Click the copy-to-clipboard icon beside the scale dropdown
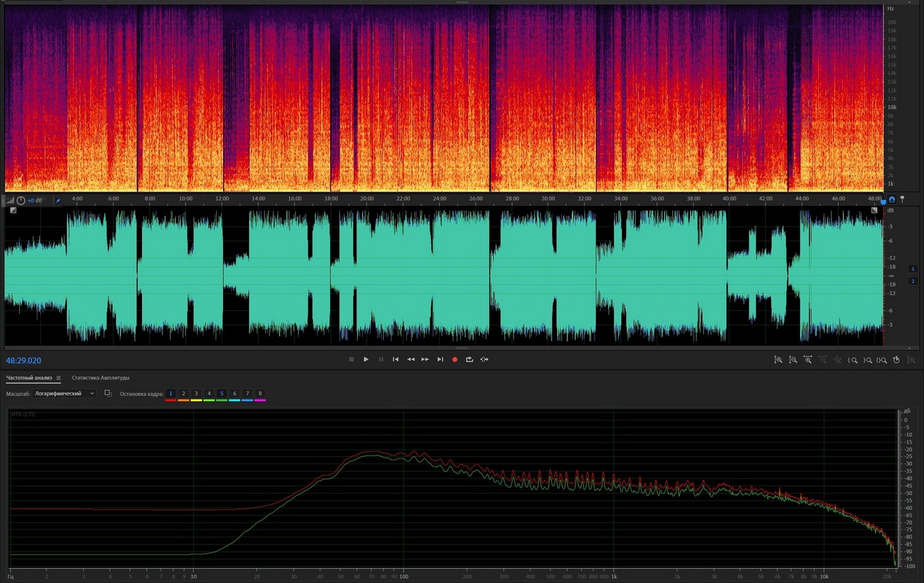The image size is (924, 583). click(x=108, y=393)
